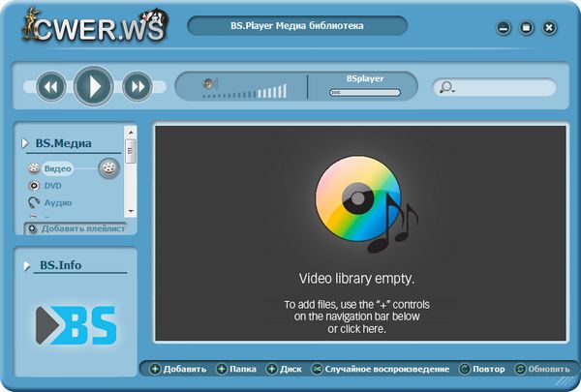Screen dimensions: 581x392
Task: Click the DVD disc icon in sidebar
Action: [34, 185]
